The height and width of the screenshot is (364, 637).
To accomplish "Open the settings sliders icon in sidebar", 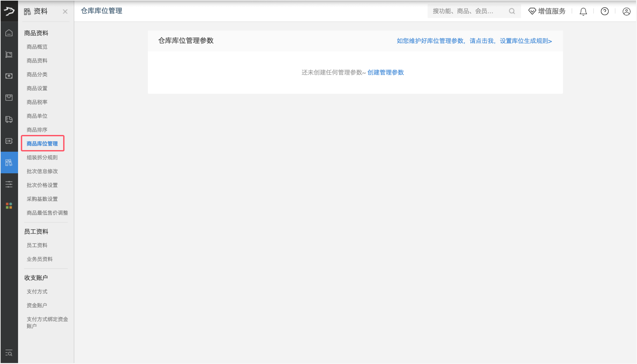I will pos(9,184).
